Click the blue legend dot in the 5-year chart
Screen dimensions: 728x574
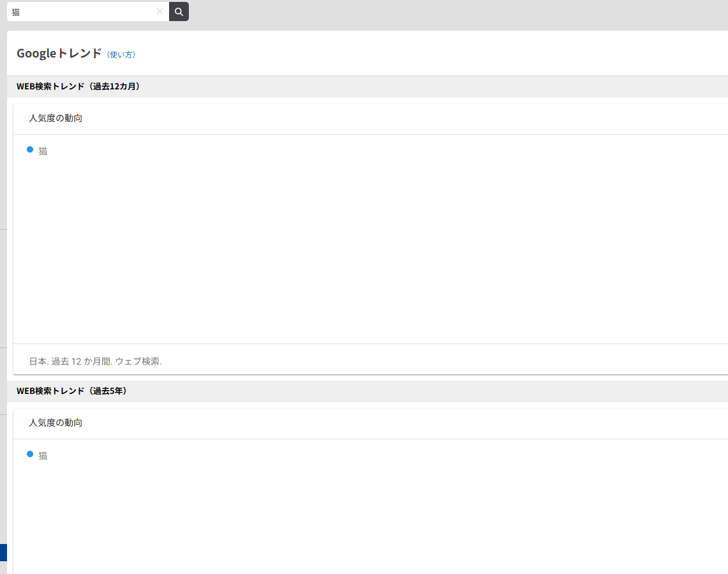(x=30, y=454)
